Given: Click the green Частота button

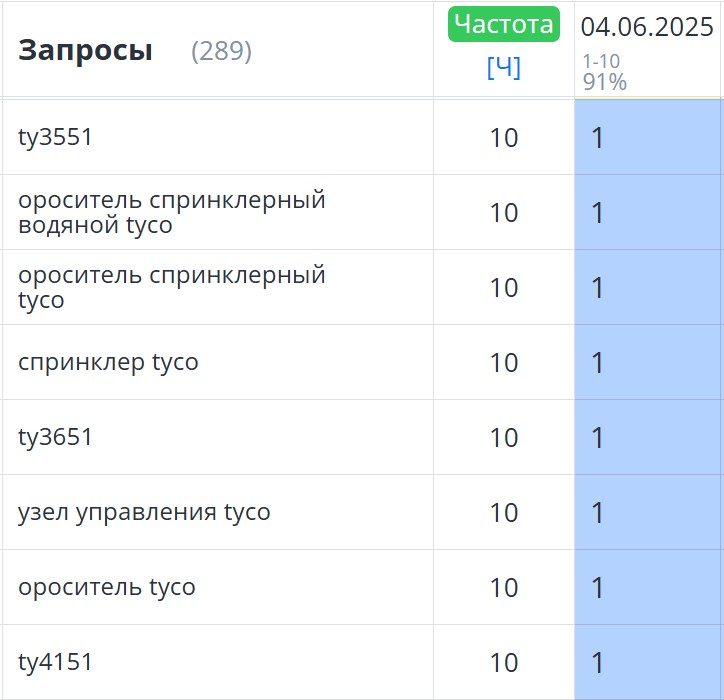Looking at the screenshot, I should coord(503,24).
